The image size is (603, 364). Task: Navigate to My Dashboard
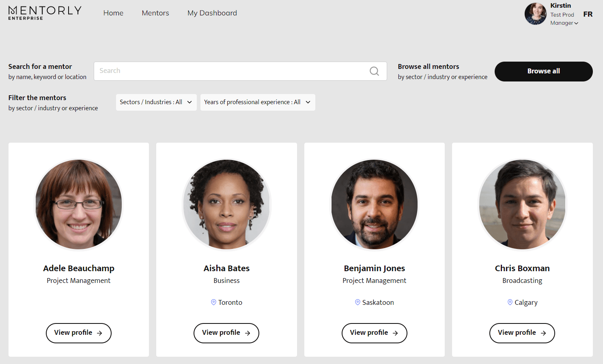[x=212, y=13]
